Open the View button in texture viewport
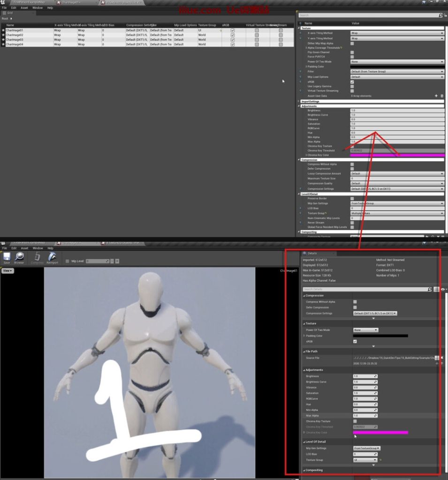Viewport: 448px width, 480px height. 8,271
